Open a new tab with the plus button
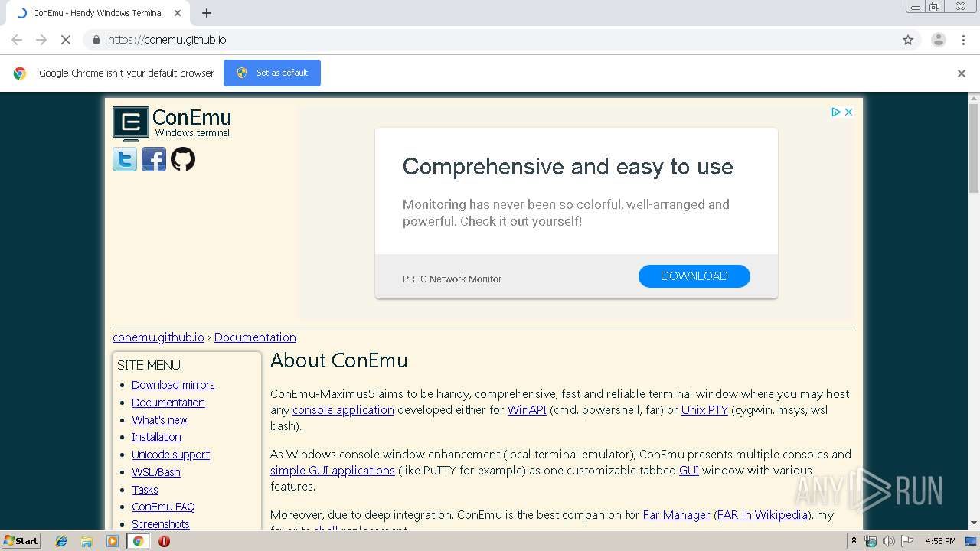980x551 pixels. tap(207, 13)
